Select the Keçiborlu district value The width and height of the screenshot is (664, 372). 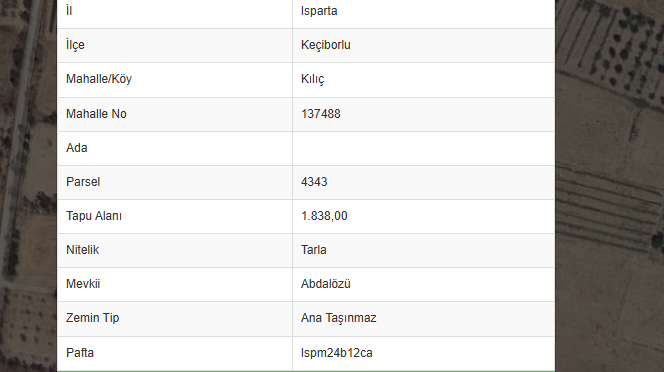(x=326, y=45)
